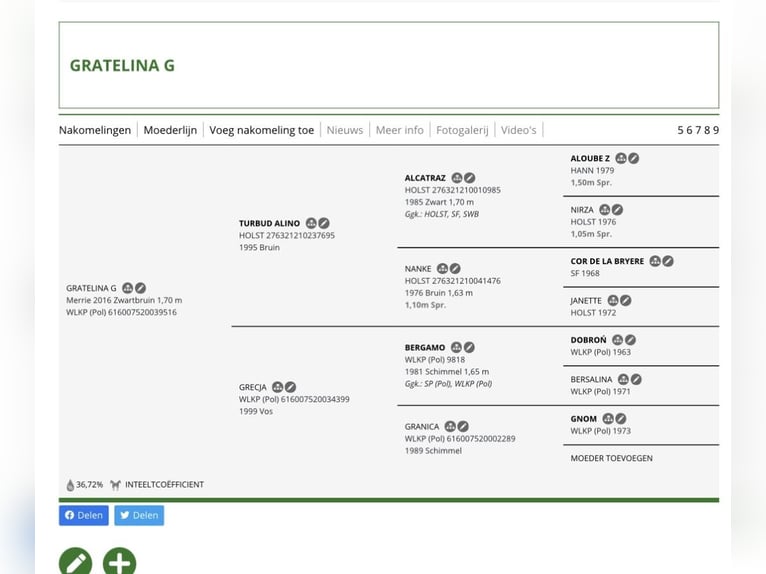
Task: Select 9 generations in pedigree depth selector
Action: click(716, 130)
